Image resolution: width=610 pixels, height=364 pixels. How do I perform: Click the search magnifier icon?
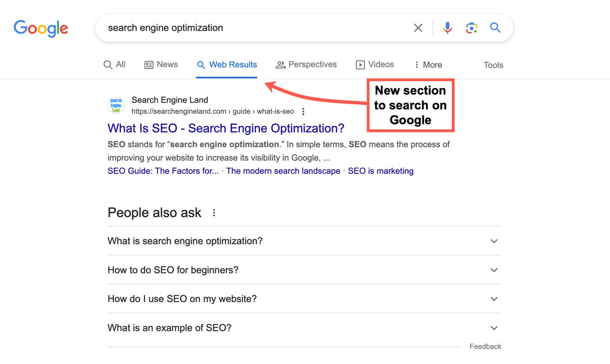coord(495,28)
